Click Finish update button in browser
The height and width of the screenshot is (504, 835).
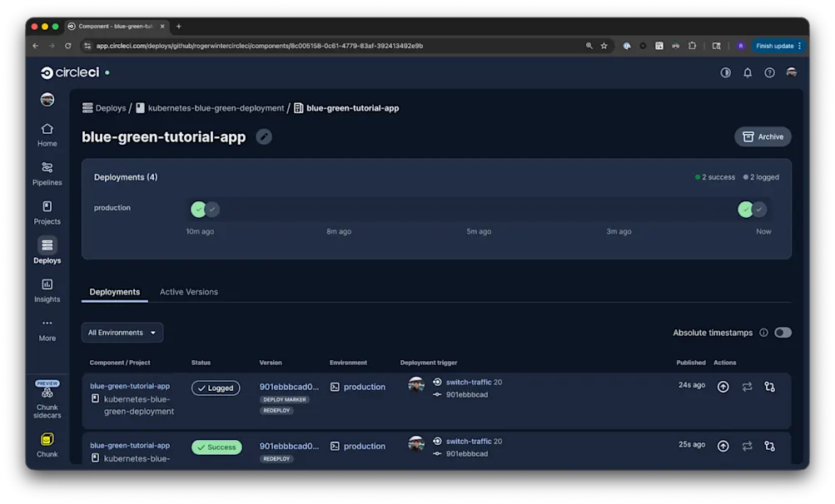click(778, 46)
